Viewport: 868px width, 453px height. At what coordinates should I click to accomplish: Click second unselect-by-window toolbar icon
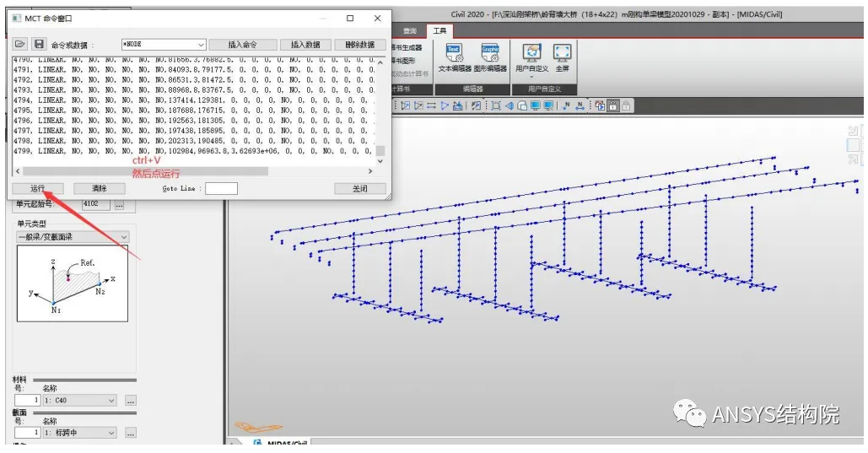418,105
